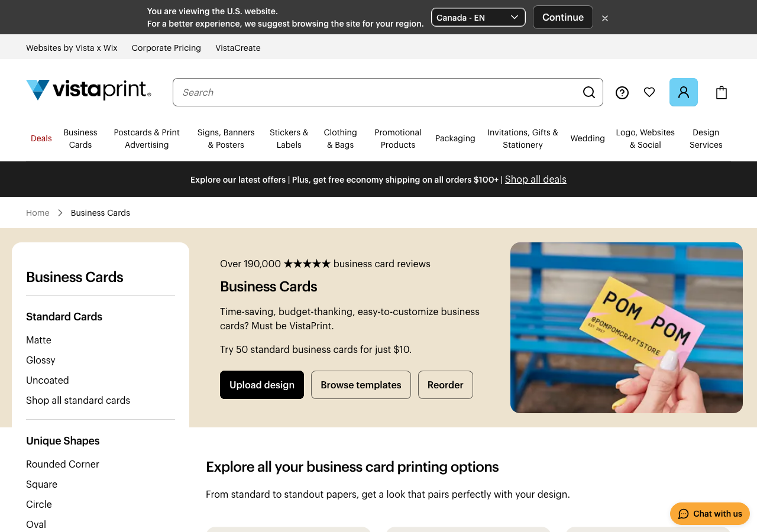Open the shopping bag cart icon
The height and width of the screenshot is (532, 757).
pos(722,93)
